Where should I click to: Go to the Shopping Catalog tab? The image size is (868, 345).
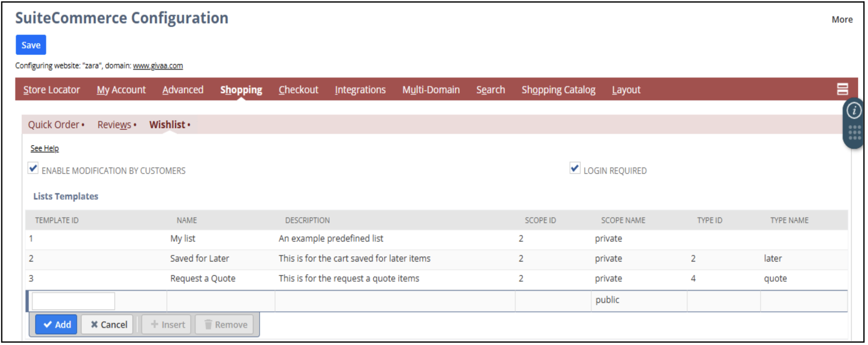tap(558, 90)
